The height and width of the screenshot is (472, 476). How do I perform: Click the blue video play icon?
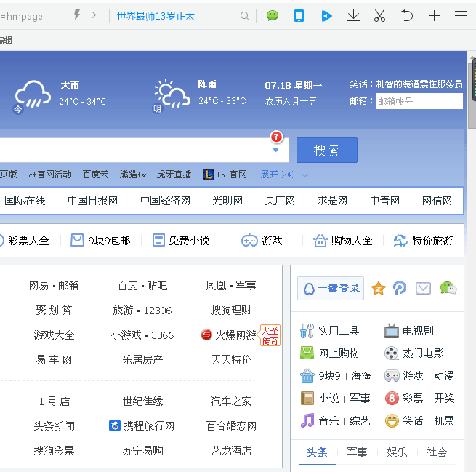(x=326, y=16)
